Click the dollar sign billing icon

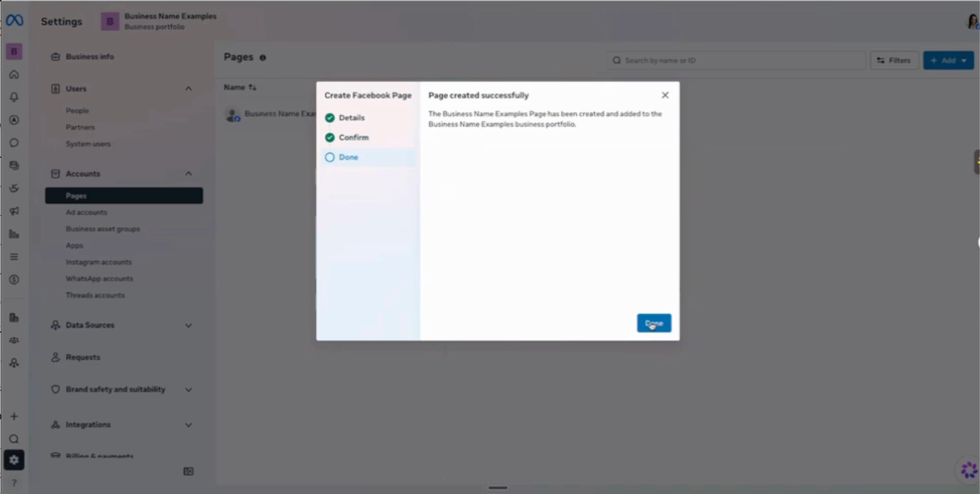click(x=14, y=280)
